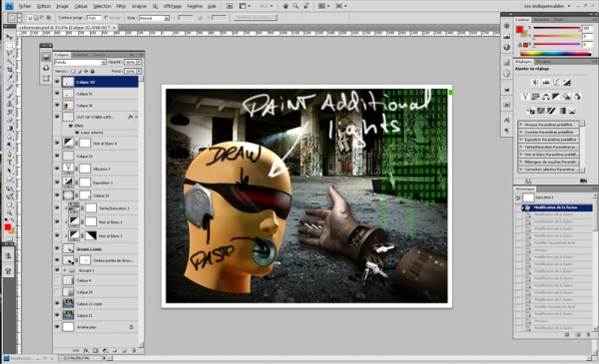The height and width of the screenshot is (364, 599).
Task: Open the Fond fill dropdown arrow
Action: 139,72
